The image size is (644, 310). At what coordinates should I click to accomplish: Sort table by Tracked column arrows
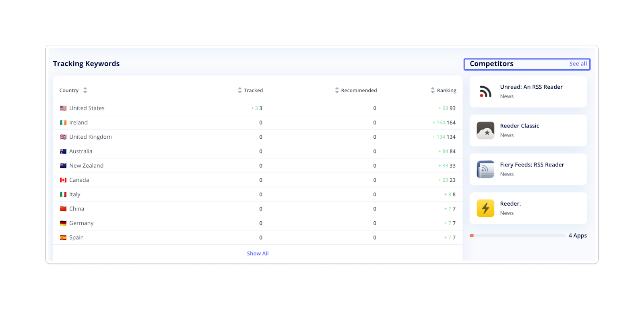(240, 90)
